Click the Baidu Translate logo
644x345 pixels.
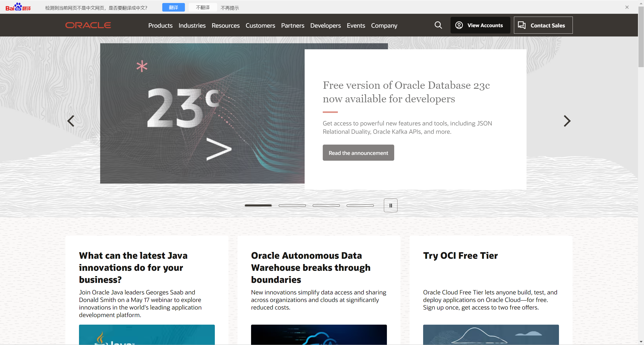pos(18,7)
